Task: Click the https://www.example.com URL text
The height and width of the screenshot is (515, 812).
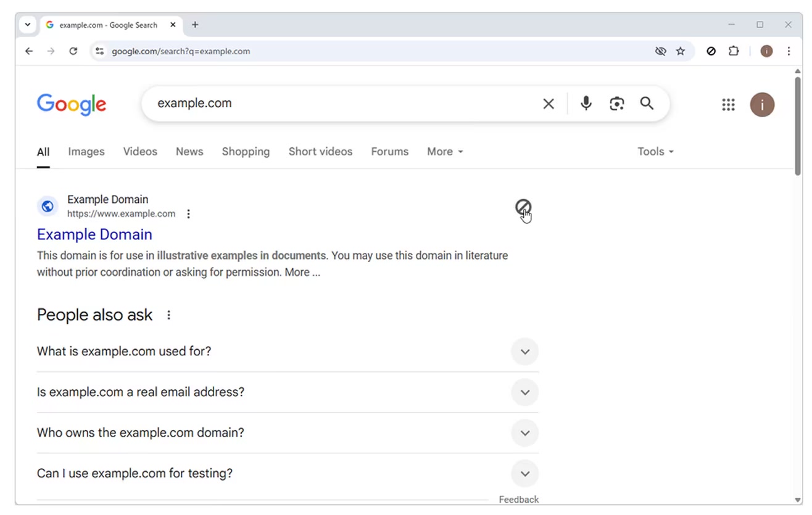Action: [x=122, y=214]
